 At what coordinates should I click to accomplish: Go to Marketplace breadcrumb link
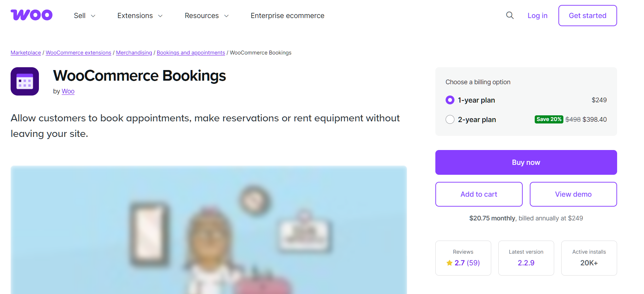click(x=26, y=53)
